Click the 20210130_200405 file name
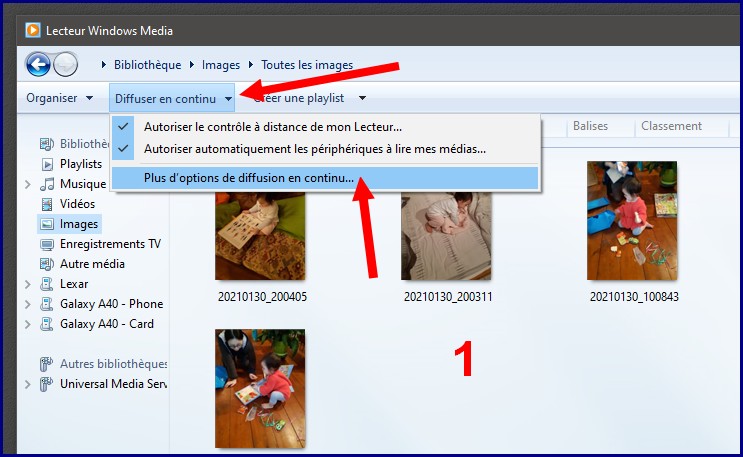Viewport: 743px width, 457px height. point(263,297)
